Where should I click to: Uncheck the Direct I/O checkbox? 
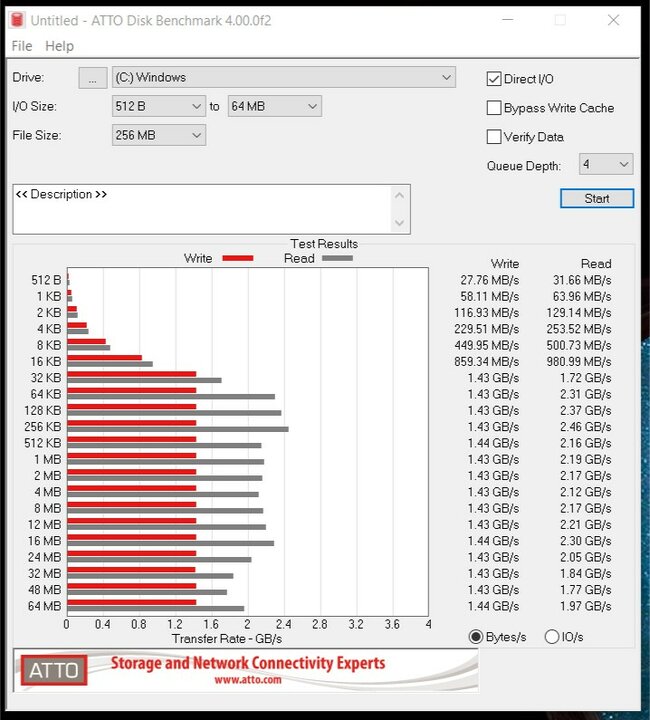493,79
